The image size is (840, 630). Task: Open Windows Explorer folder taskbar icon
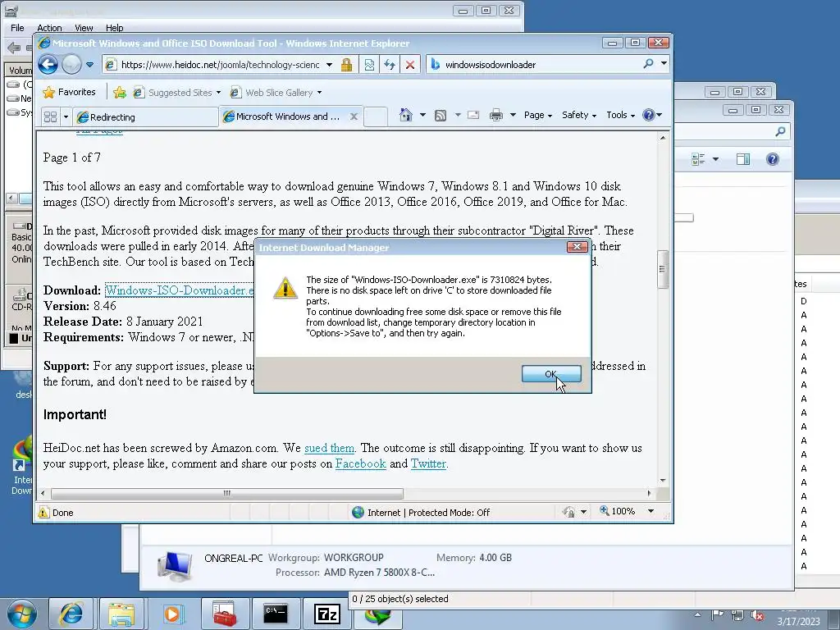pos(121,614)
